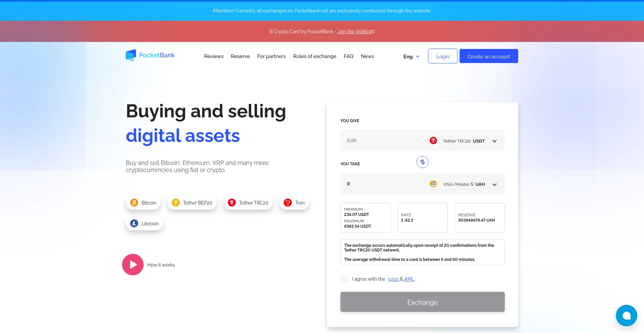This screenshot has height=333, width=644.
Task: Swap give and take currencies
Action: [422, 162]
